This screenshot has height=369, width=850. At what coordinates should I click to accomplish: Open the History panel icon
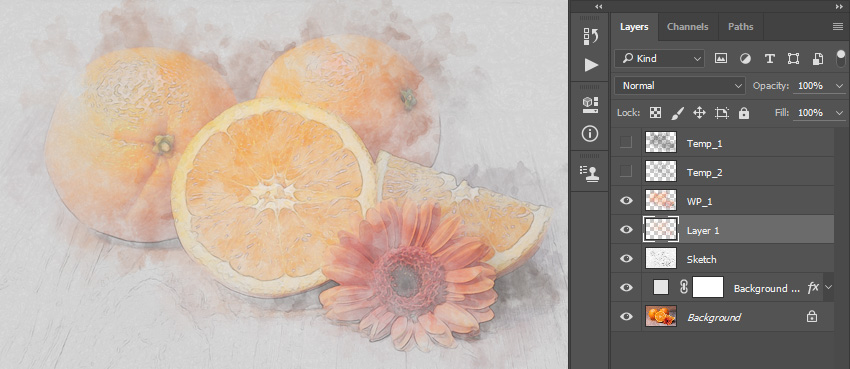pyautogui.click(x=590, y=36)
